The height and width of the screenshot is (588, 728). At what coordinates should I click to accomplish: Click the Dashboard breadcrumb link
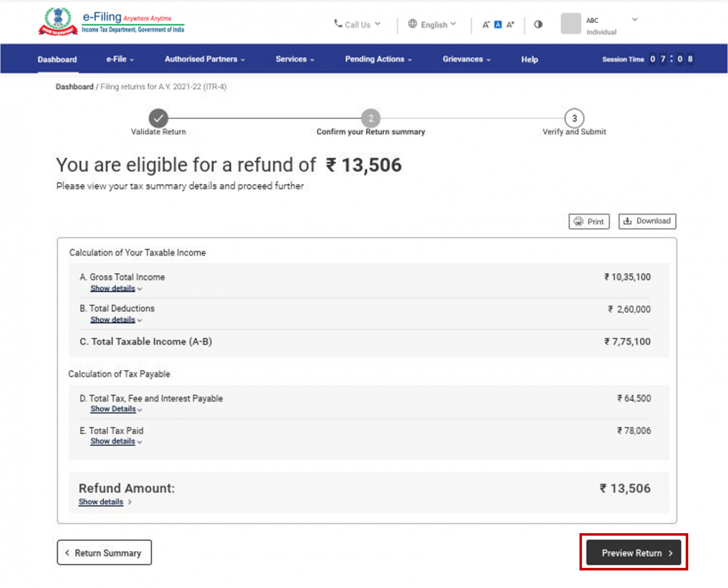[x=74, y=87]
